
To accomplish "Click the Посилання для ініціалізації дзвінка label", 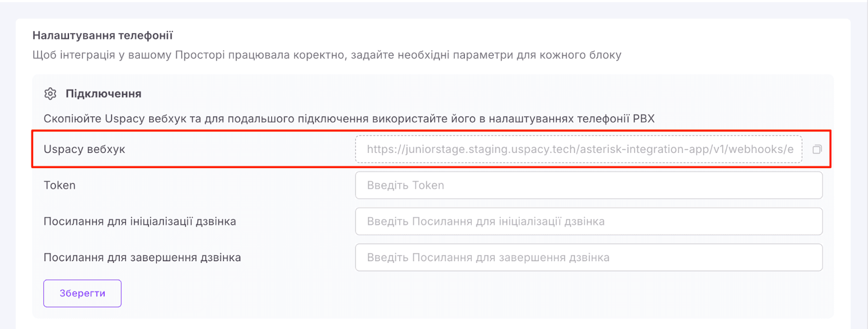I will pos(139,221).
